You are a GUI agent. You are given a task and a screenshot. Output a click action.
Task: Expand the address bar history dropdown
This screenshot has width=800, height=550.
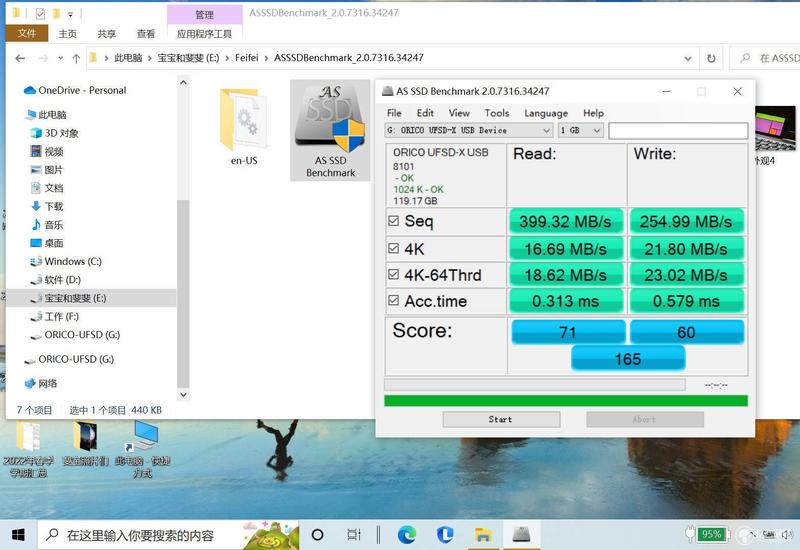point(688,58)
